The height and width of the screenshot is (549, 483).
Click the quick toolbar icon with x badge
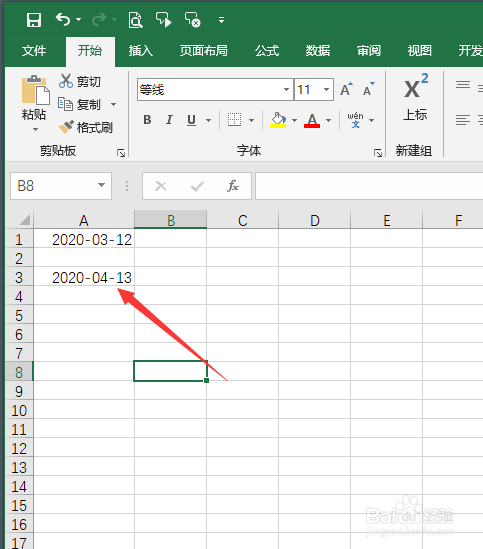[192, 20]
